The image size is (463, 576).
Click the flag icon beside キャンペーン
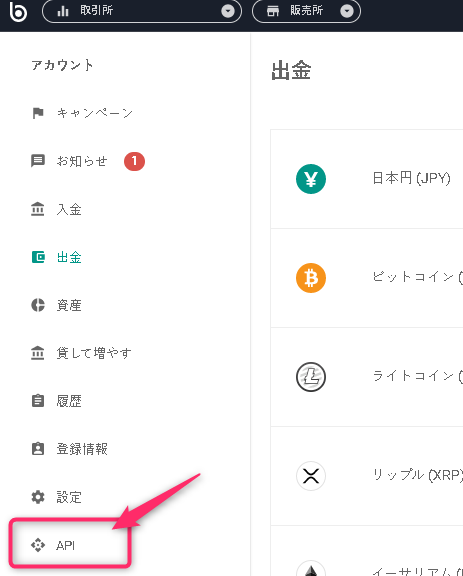[38, 113]
